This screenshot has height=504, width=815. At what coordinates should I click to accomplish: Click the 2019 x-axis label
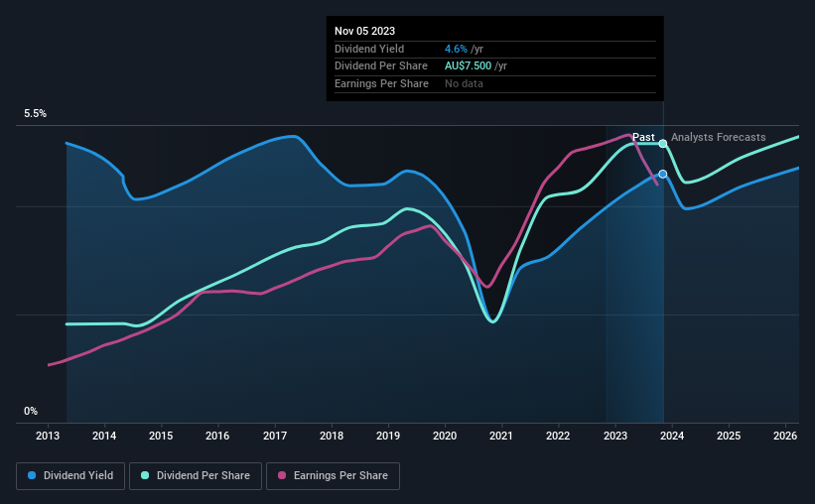pyautogui.click(x=388, y=436)
